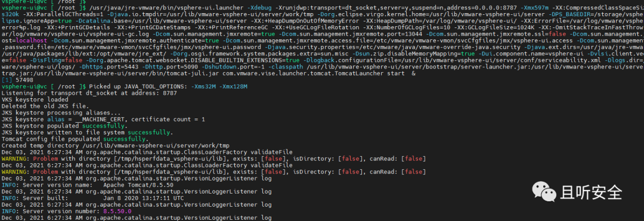Image resolution: width=644 pixels, height=221 pixels.
Task: Select the 'VKS keystore loaded' line
Action: click(35, 99)
